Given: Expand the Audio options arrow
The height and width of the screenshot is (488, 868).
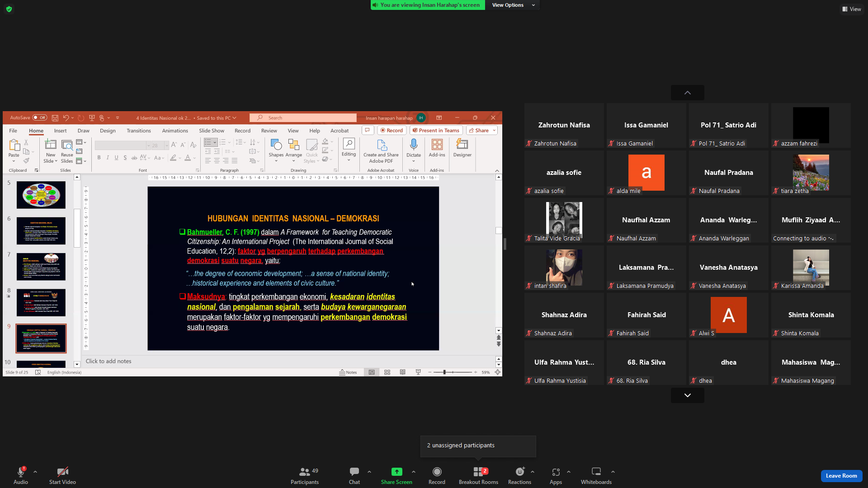Looking at the screenshot, I should point(35,472).
